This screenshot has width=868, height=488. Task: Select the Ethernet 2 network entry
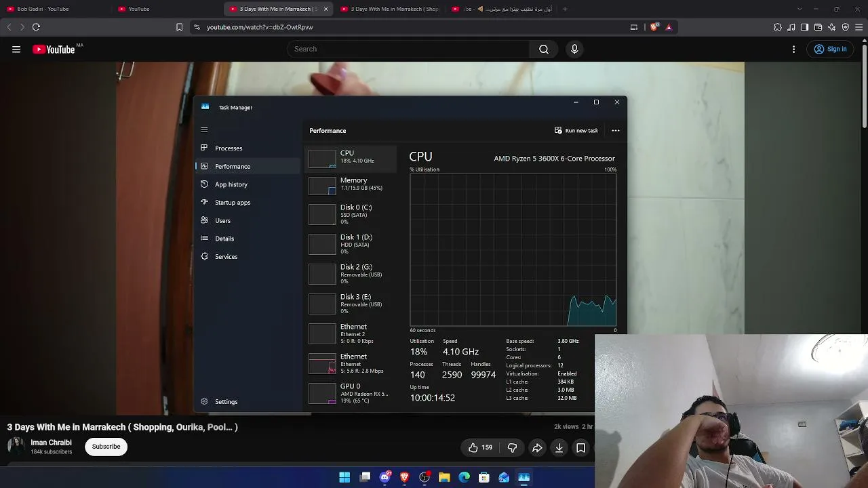click(x=351, y=334)
